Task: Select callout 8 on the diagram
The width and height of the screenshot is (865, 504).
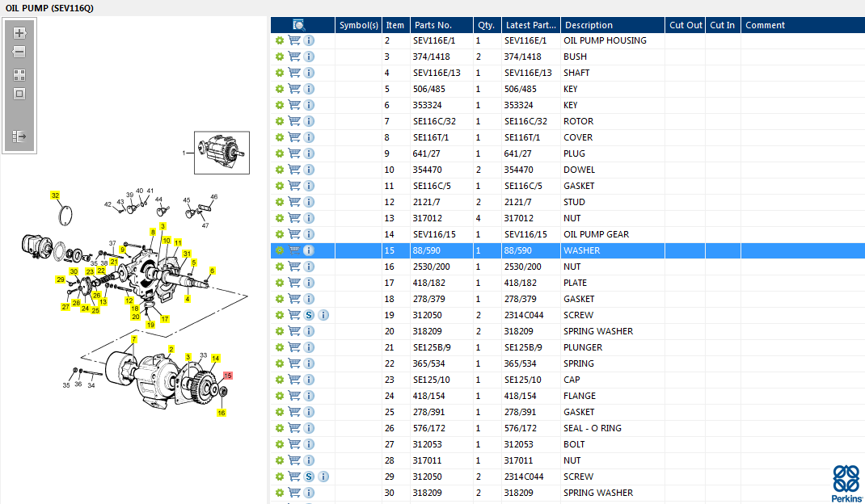Action: 153,232
